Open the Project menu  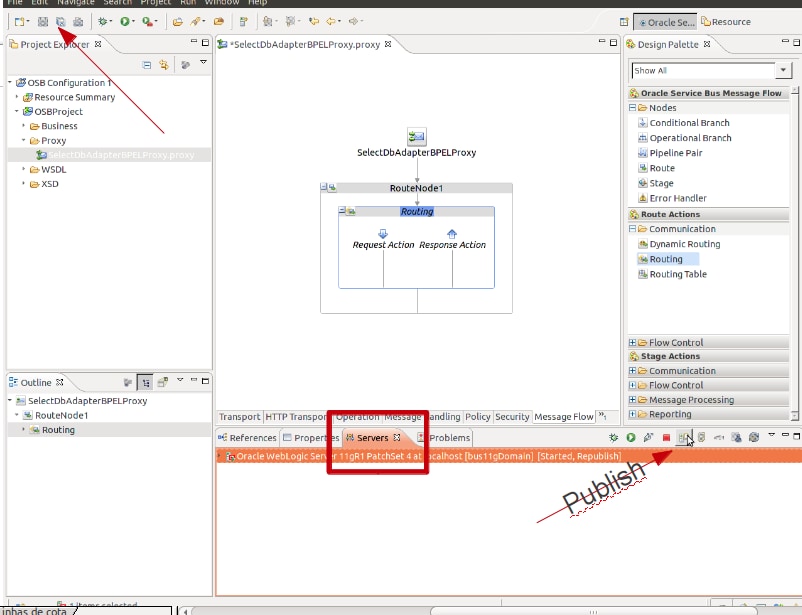tap(155, 3)
